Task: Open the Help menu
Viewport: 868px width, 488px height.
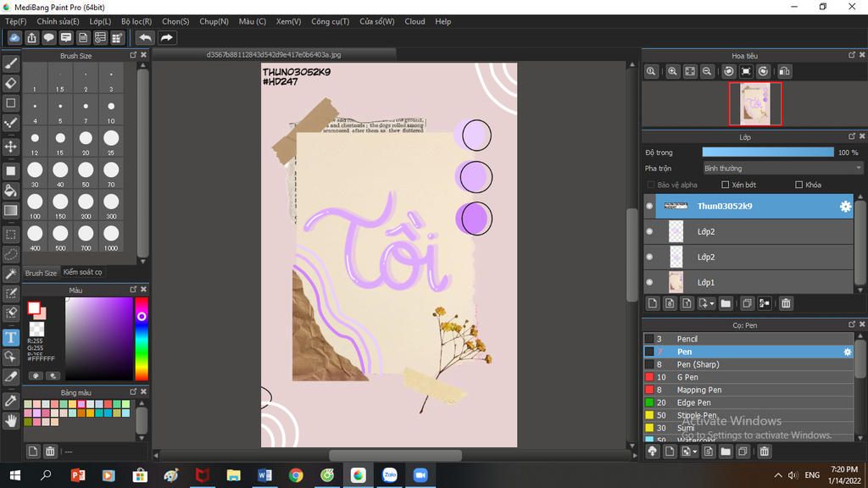Action: pyautogui.click(x=442, y=21)
